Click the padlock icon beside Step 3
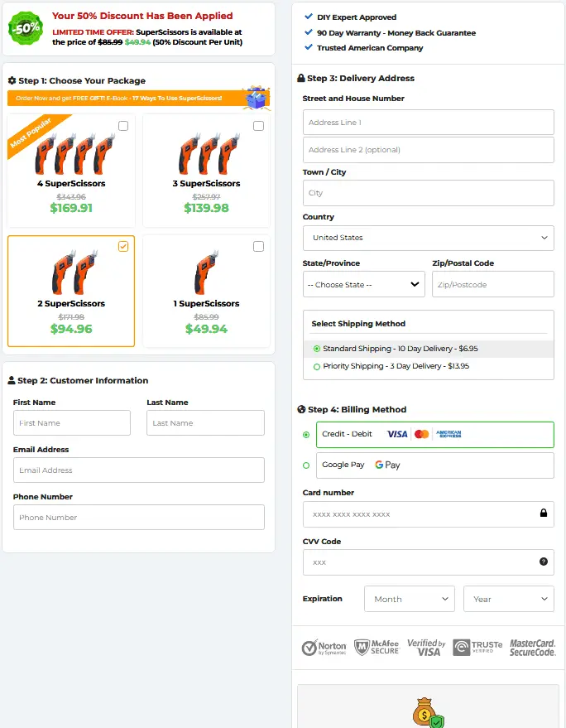The image size is (566, 728). click(301, 78)
